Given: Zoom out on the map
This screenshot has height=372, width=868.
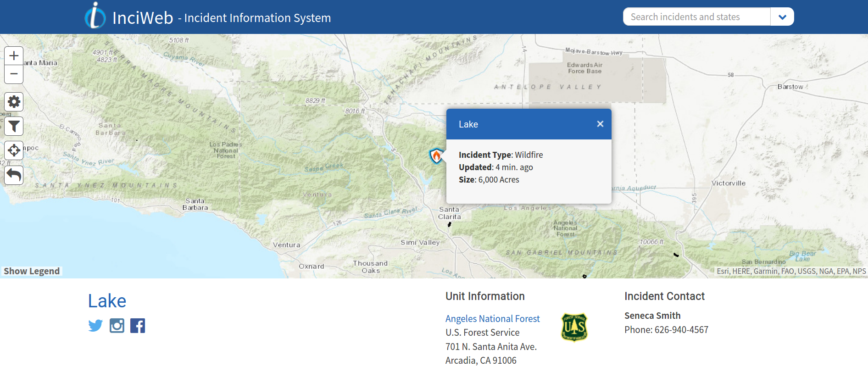Looking at the screenshot, I should coord(14,74).
